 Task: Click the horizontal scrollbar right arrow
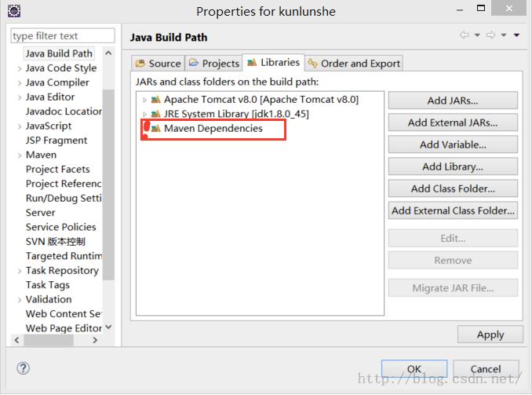pos(95,340)
